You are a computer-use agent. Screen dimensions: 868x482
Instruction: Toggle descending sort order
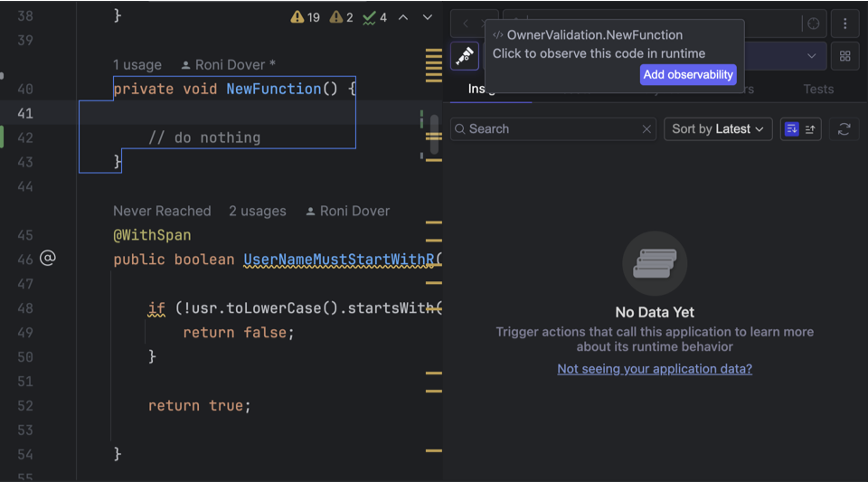click(x=791, y=129)
